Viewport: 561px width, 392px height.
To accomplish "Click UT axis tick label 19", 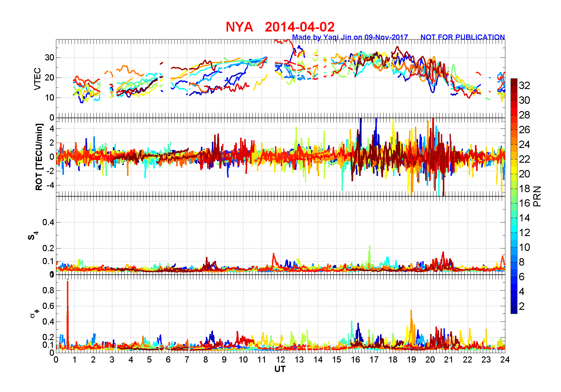I will click(x=411, y=360).
